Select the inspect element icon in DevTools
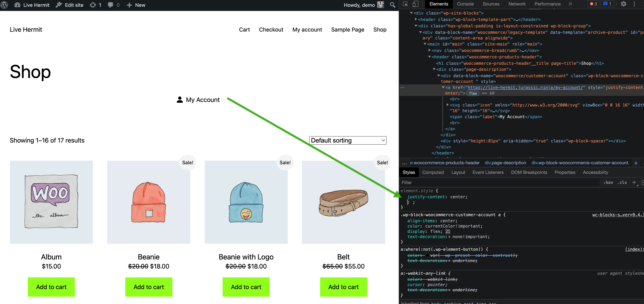The height and width of the screenshot is (304, 644). coord(405,4)
